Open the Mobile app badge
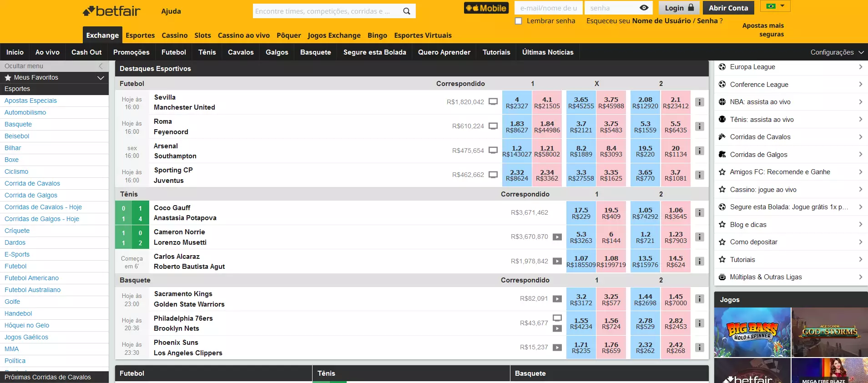This screenshot has height=383, width=868. tap(486, 8)
